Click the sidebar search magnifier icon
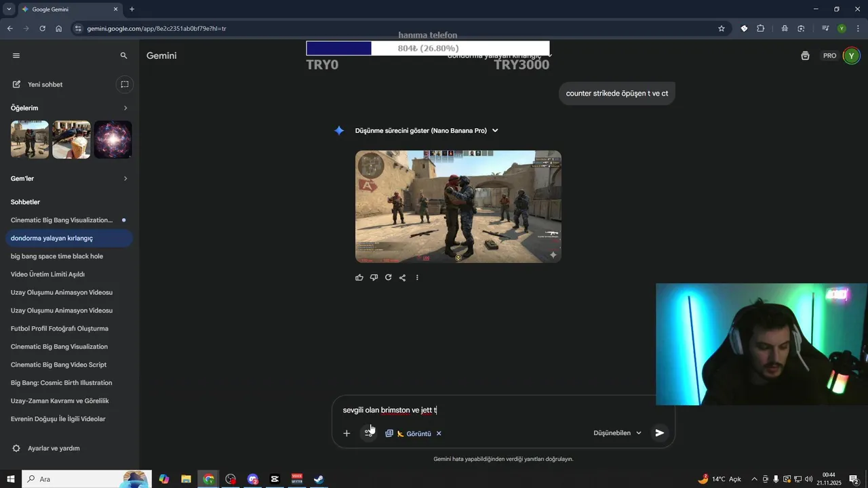Screen dimensions: 868x488 click(x=123, y=56)
